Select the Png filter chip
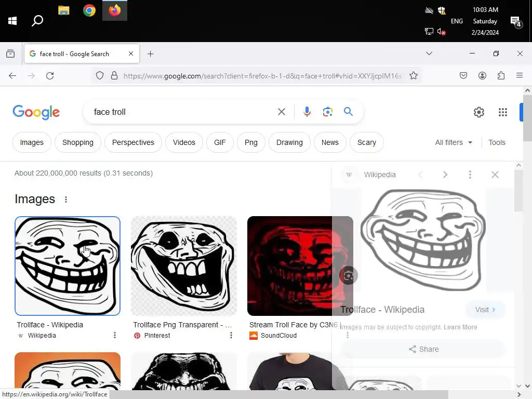Image resolution: width=532 pixels, height=399 pixels. tap(251, 142)
